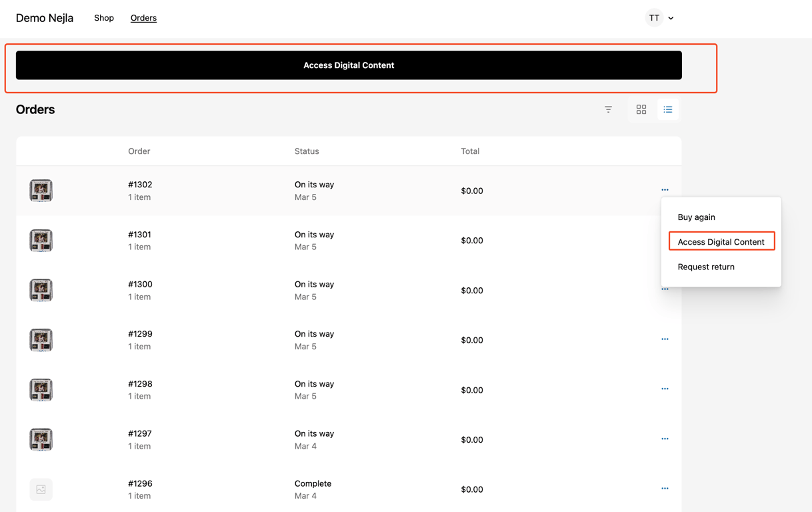The height and width of the screenshot is (512, 812).
Task: Open the filter orders icon
Action: (x=608, y=109)
